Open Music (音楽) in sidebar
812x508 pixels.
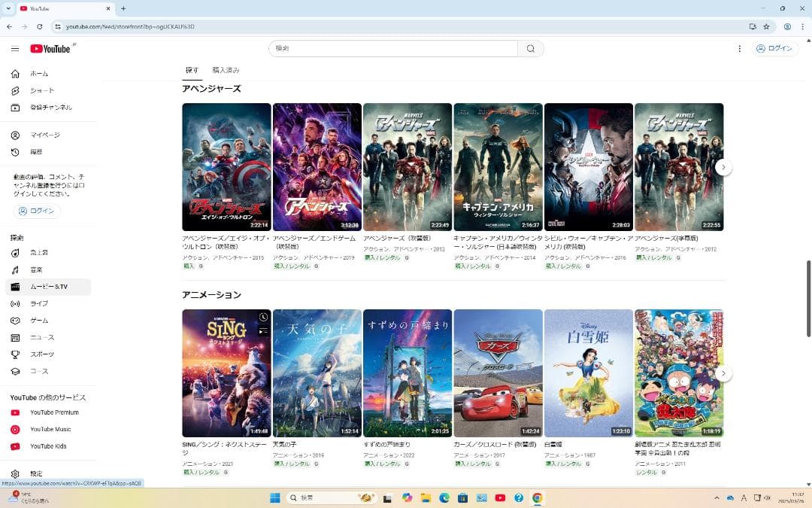click(x=36, y=269)
